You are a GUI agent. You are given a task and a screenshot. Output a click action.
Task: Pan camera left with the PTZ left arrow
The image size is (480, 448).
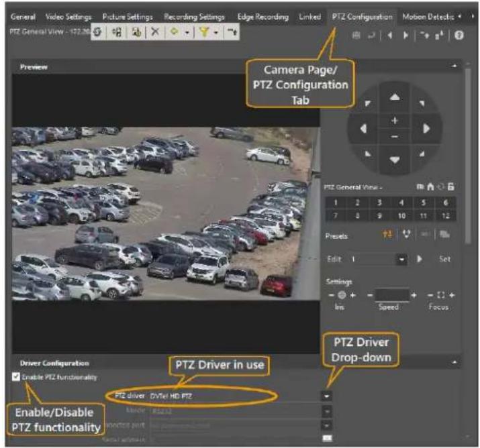coord(363,129)
